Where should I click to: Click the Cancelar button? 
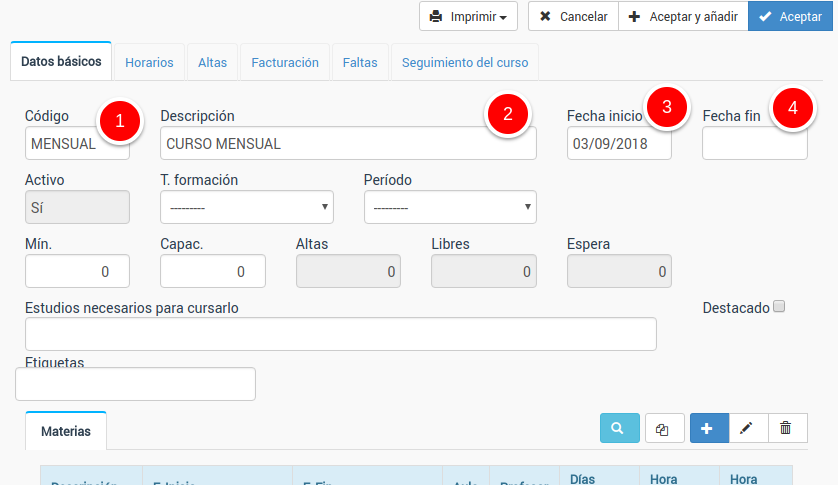573,17
